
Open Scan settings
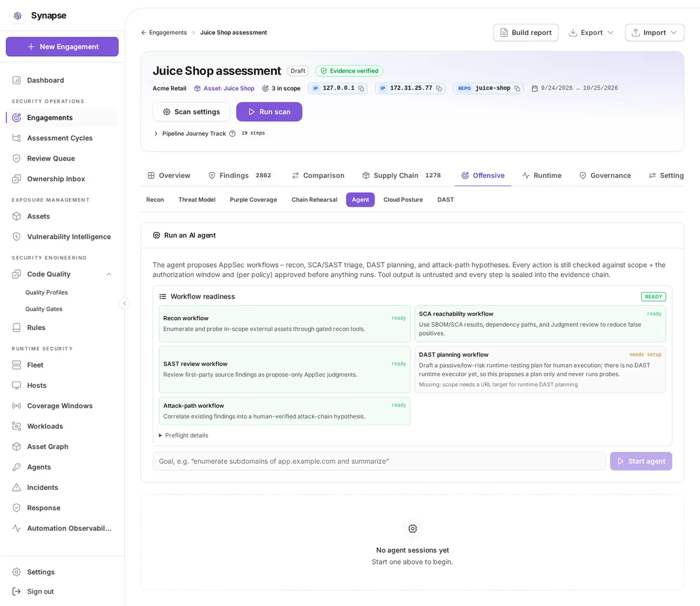click(x=191, y=112)
